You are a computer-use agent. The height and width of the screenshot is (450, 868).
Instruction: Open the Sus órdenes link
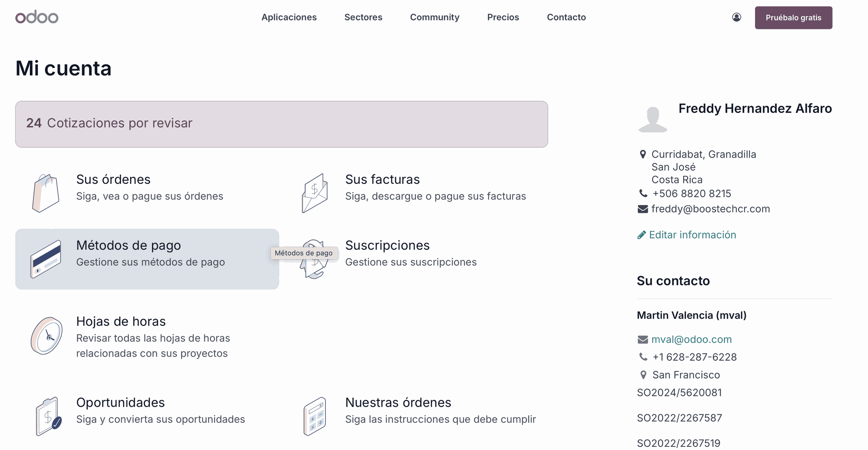pos(113,179)
